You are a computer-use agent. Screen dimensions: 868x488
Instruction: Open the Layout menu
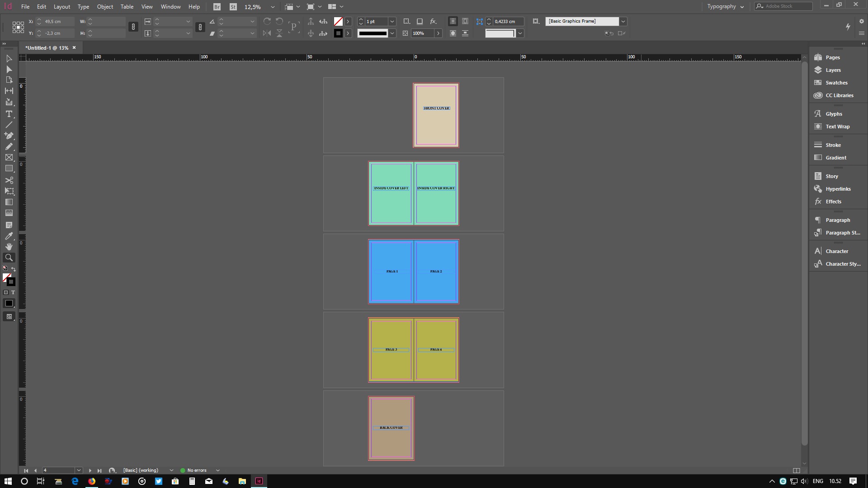tap(61, 7)
